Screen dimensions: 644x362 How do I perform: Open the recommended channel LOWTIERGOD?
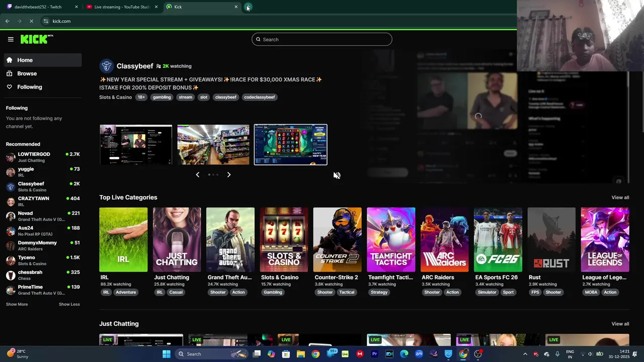point(43,157)
